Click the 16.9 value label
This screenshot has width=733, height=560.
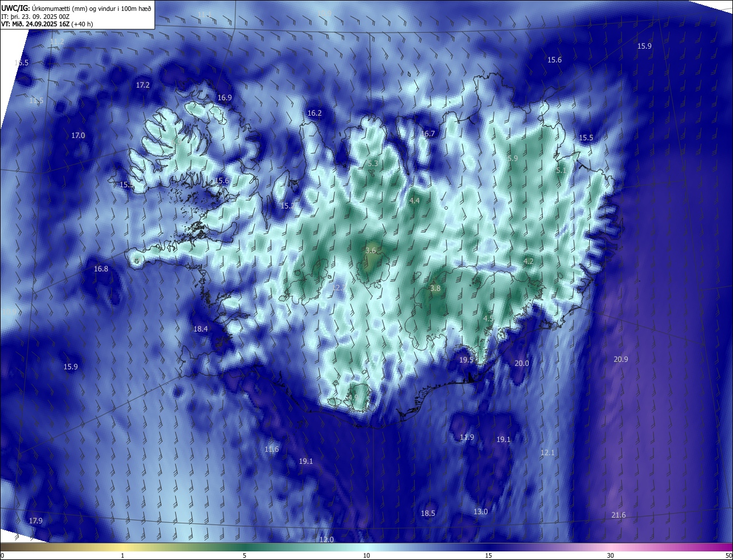coord(224,98)
